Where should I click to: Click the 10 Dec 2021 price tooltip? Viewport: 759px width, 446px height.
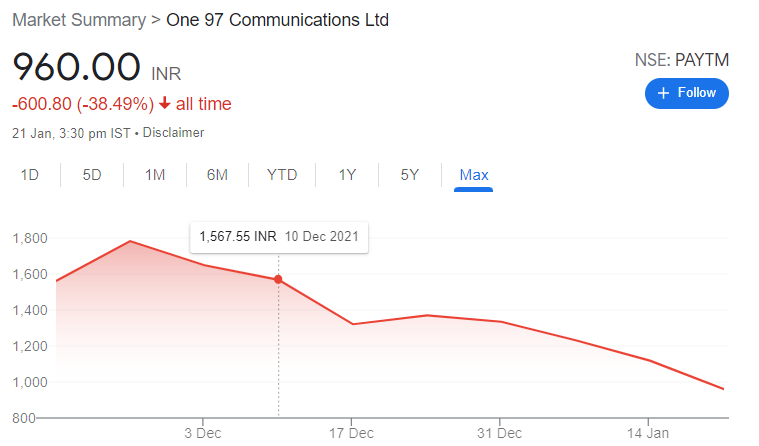click(279, 237)
